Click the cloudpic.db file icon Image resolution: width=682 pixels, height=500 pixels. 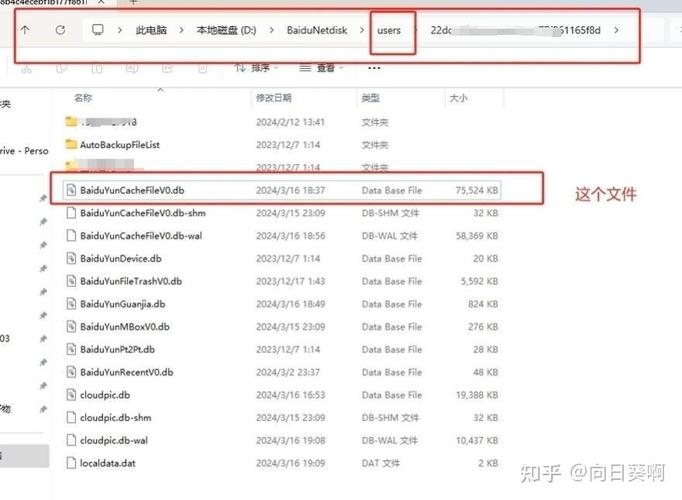click(x=71, y=394)
